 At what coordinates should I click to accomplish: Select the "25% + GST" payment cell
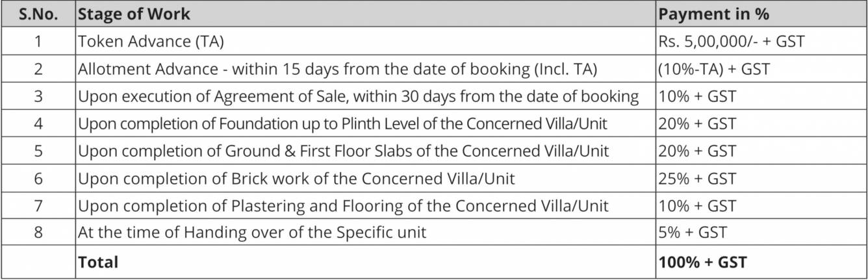point(697,179)
